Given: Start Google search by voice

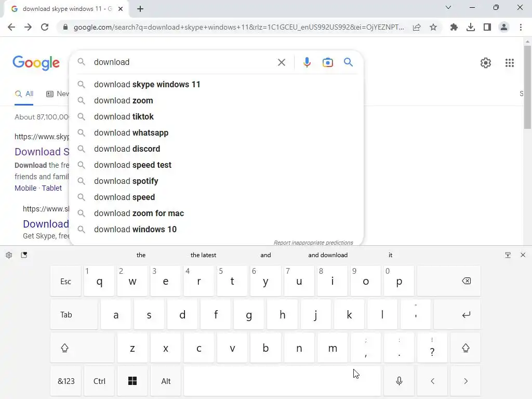Looking at the screenshot, I should tap(307, 62).
